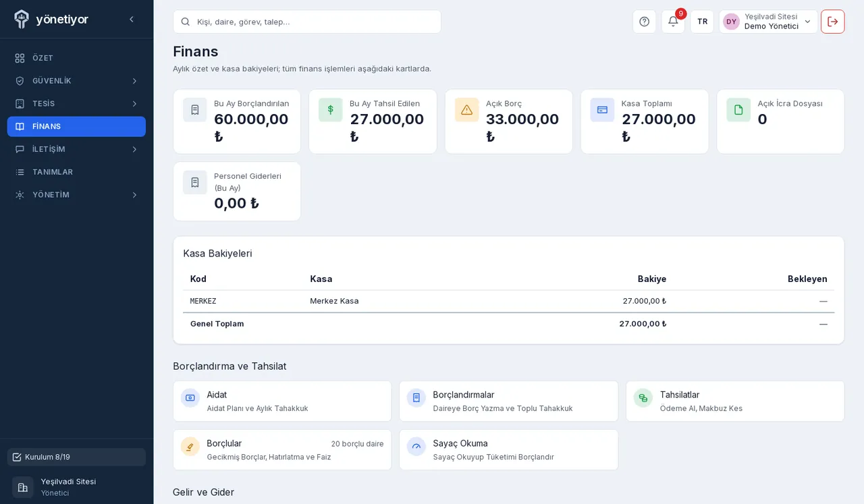Click the Bu Ay Tahsil Edilen dollar icon
Image resolution: width=864 pixels, height=504 pixels.
coord(331,110)
